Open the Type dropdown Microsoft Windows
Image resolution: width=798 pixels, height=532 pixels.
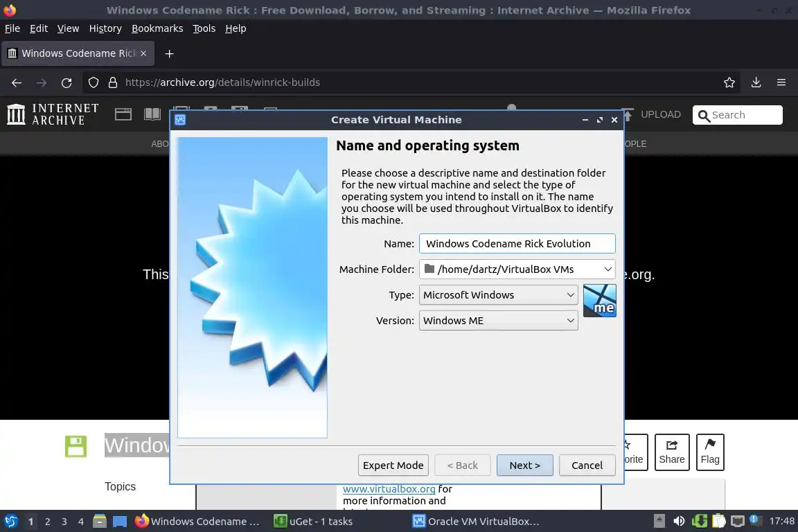click(498, 295)
